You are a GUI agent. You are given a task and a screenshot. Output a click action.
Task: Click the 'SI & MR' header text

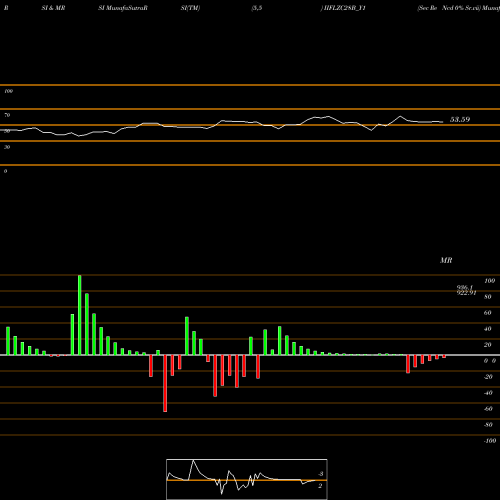click(x=53, y=8)
